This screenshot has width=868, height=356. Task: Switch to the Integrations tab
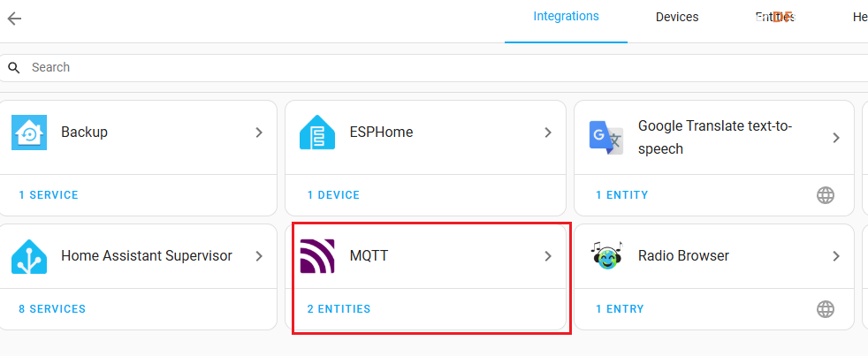click(566, 17)
